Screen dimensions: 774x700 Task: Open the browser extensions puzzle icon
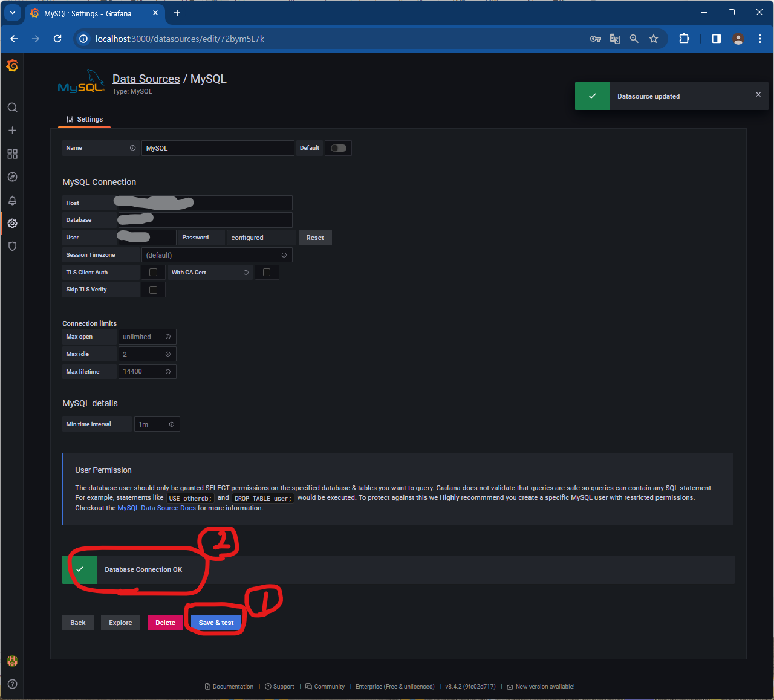[x=684, y=39]
